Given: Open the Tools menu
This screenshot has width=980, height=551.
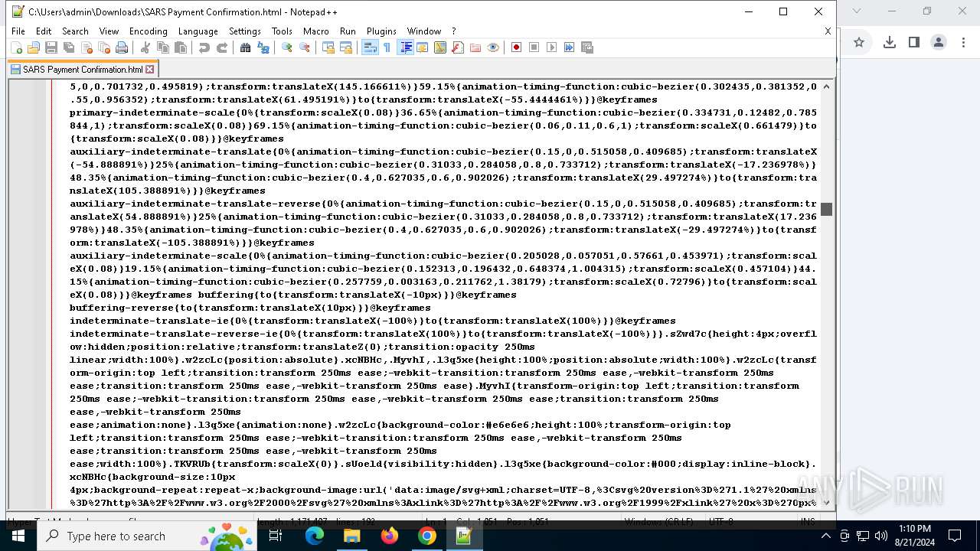Looking at the screenshot, I should click(282, 31).
